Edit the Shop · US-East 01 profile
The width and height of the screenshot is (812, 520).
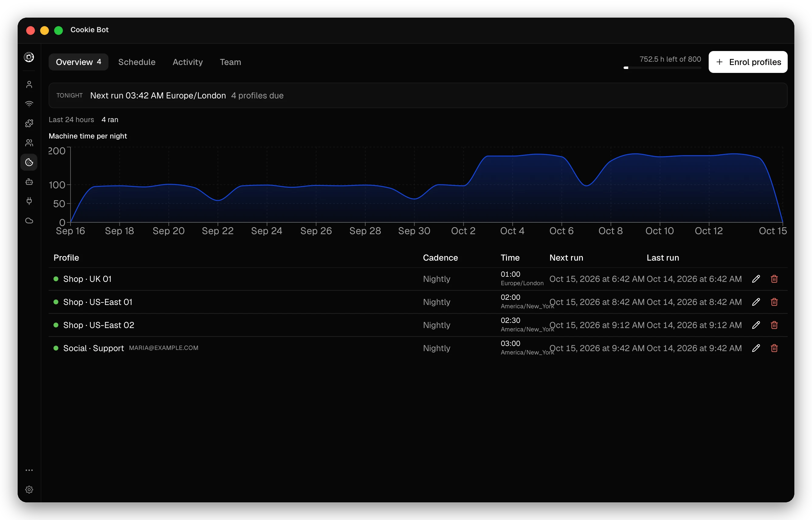(x=756, y=302)
